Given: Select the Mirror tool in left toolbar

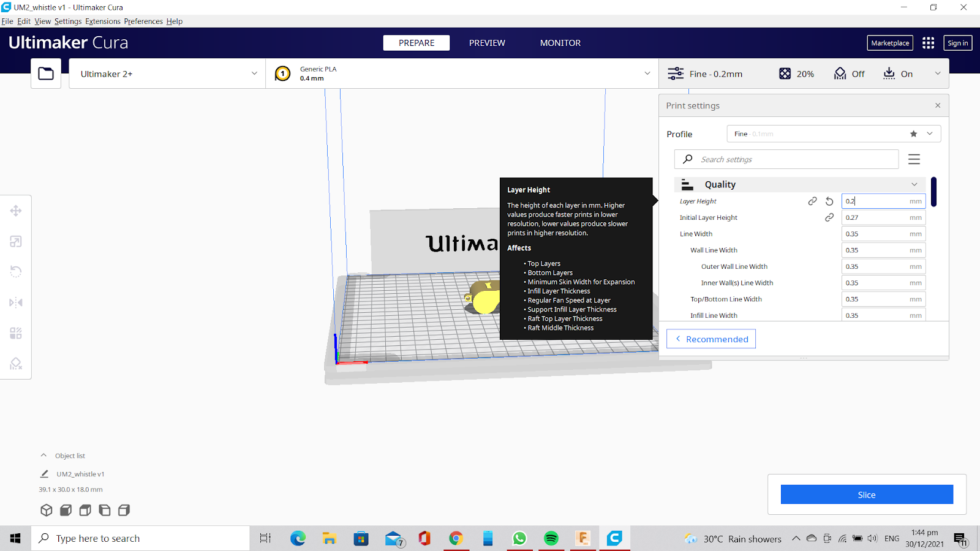Looking at the screenshot, I should 16,302.
